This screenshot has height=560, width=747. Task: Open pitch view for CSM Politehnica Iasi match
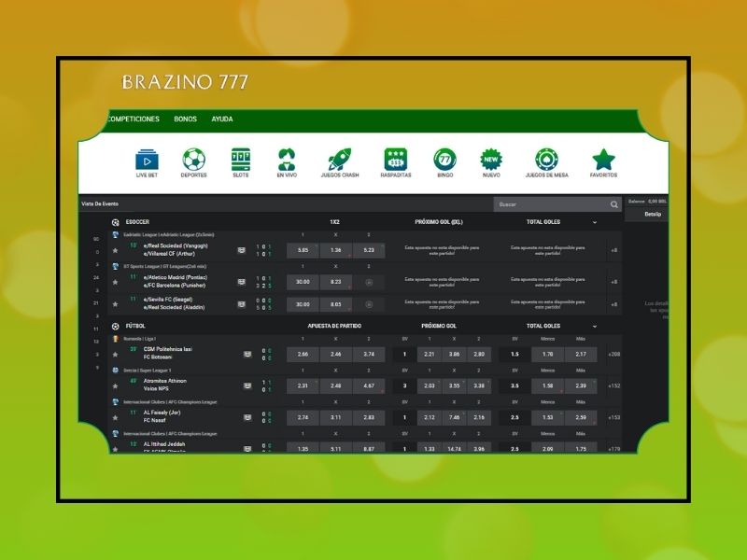point(247,355)
